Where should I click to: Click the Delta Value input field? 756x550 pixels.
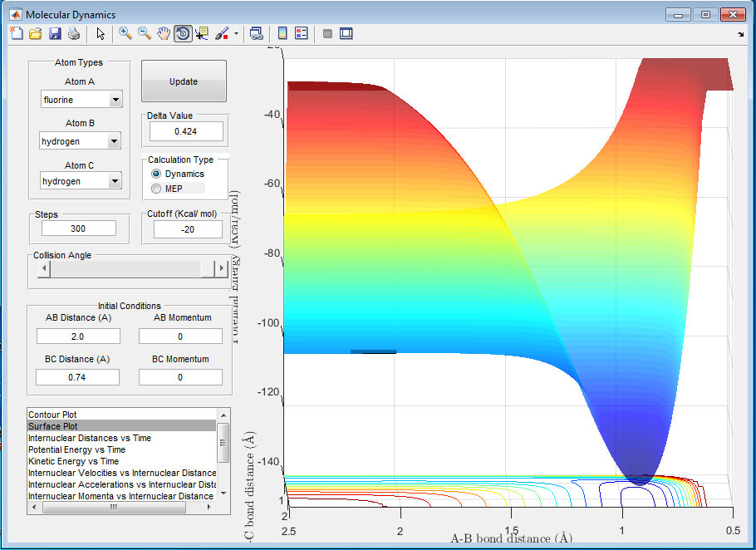point(186,131)
